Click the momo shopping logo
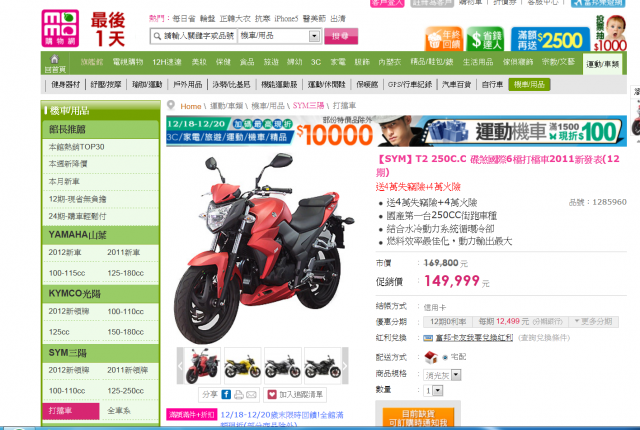Image resolution: width=640 pixels, height=430 pixels. 60,29
